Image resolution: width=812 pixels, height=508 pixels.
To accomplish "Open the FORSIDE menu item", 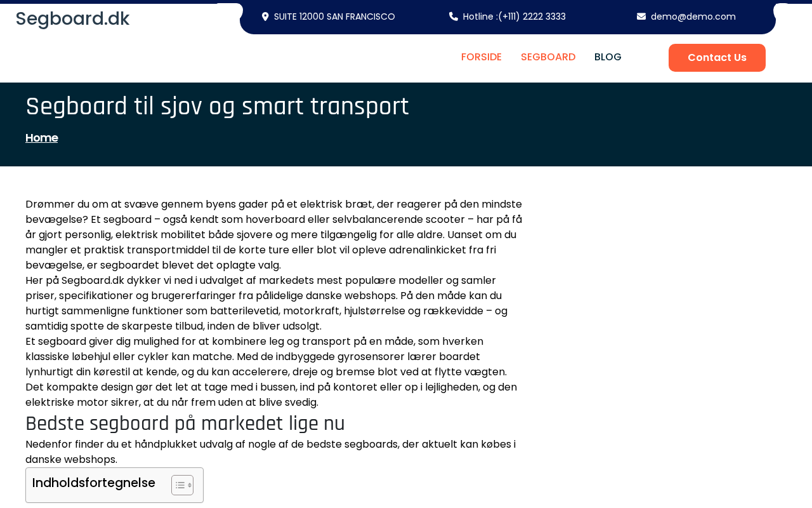I will pyautogui.click(x=481, y=57).
